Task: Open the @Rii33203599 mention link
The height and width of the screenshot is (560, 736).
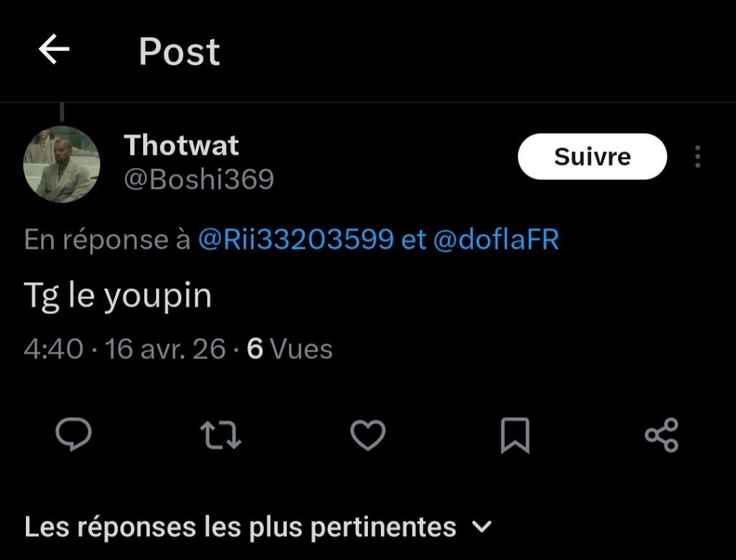Action: point(295,239)
